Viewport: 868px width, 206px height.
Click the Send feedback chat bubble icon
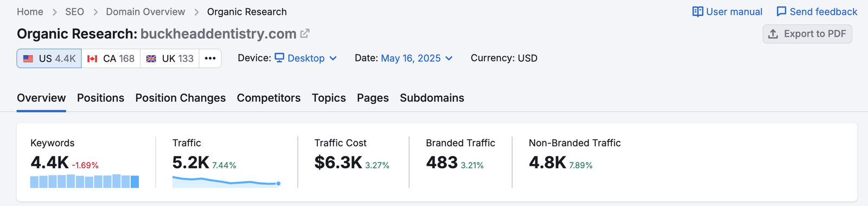point(781,12)
